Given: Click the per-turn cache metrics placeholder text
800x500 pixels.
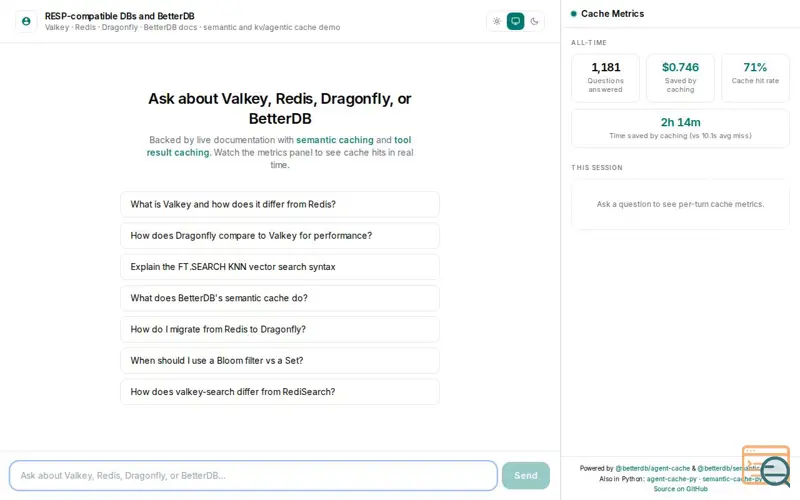Looking at the screenshot, I should (x=680, y=204).
